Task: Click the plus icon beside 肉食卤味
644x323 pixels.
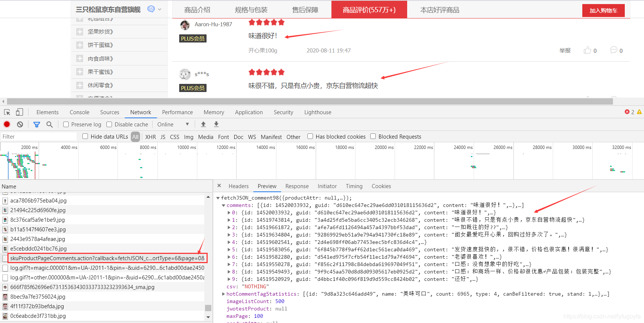Action: pos(79,58)
